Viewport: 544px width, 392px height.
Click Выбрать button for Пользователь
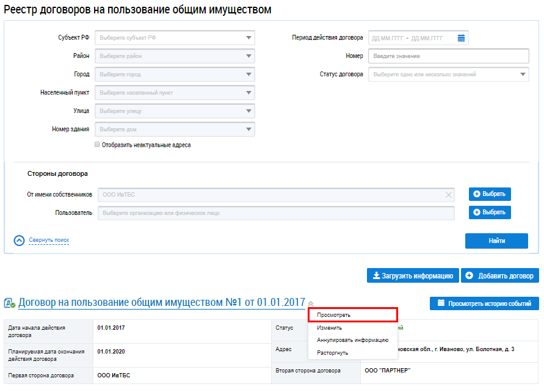click(490, 212)
